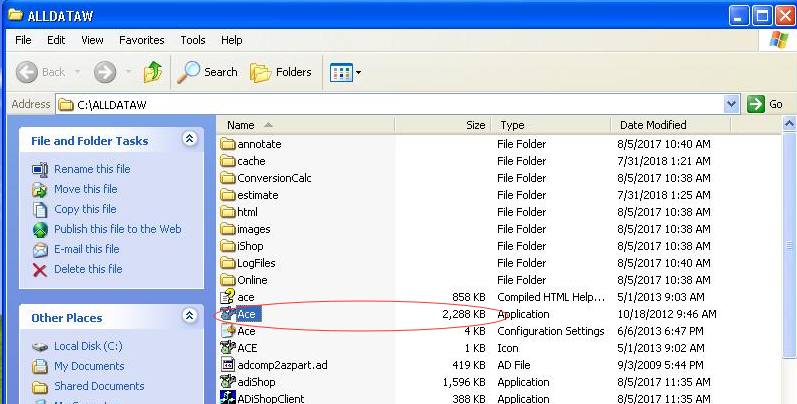This screenshot has height=404, width=797.
Task: Select the Ace application icon
Action: coord(228,314)
